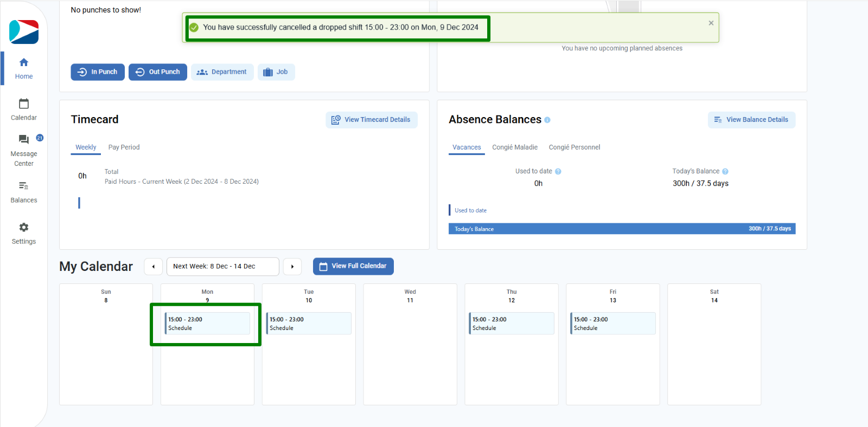
Task: Dismiss the success notification banner
Action: (711, 23)
